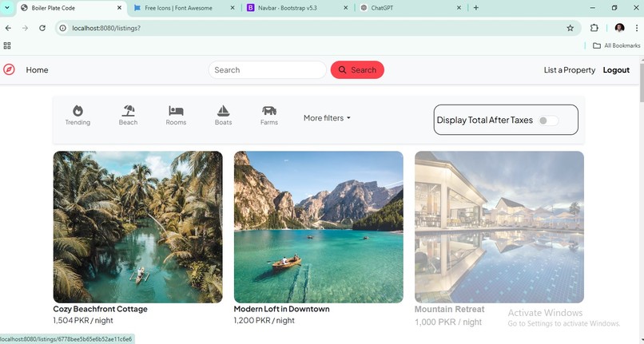Screen dimensions: 644x344
Task: Open List a Property link
Action: (x=569, y=70)
